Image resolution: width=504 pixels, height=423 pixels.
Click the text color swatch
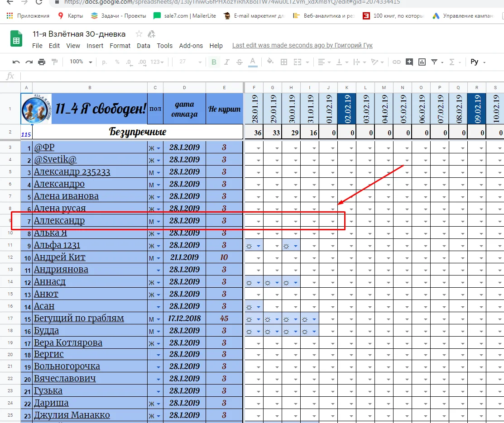coord(253,62)
